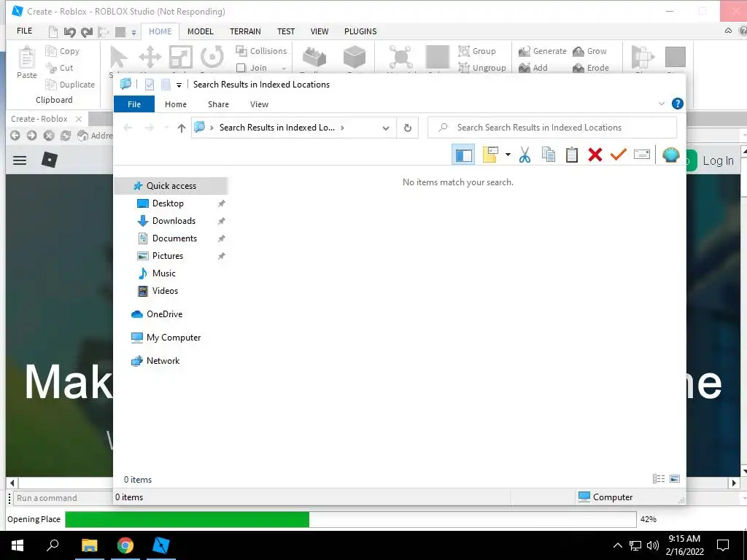Screen dimensions: 747x560
Task: Open the View tab in Explorer
Action: point(259,104)
